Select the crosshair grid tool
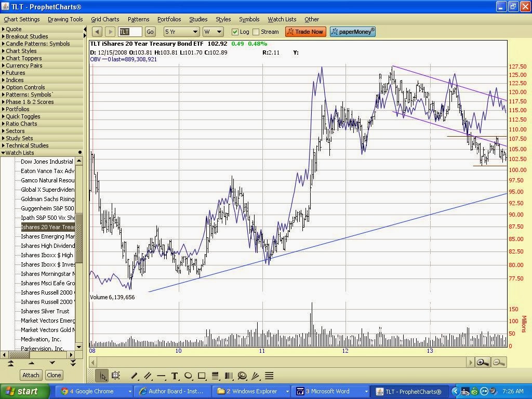 click(116, 376)
